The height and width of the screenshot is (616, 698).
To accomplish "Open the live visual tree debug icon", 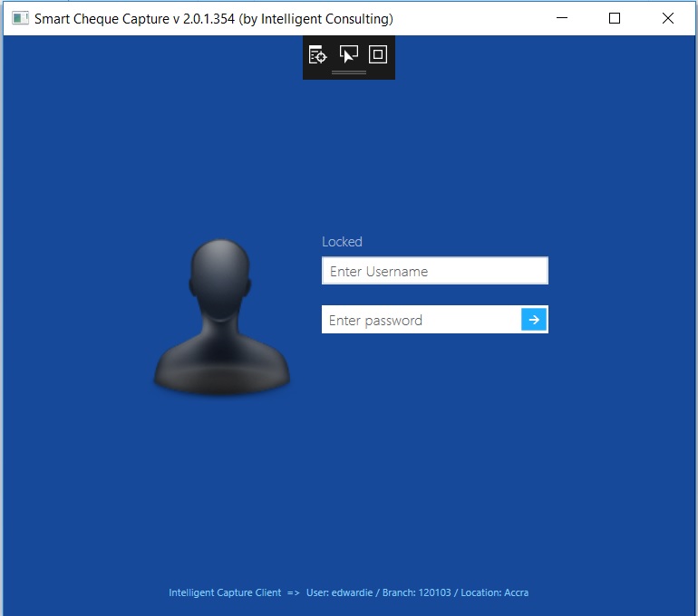I will pyautogui.click(x=317, y=55).
